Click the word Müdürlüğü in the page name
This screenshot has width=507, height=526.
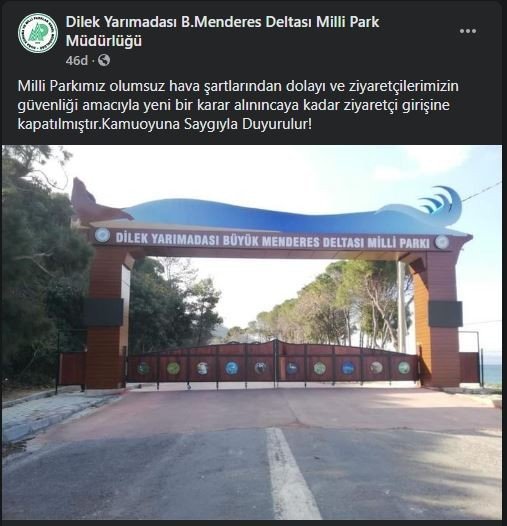(x=104, y=41)
